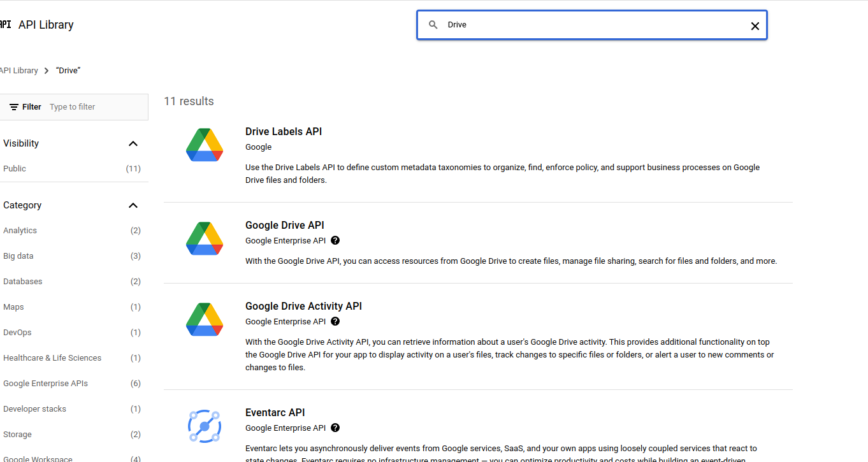The width and height of the screenshot is (868, 462).
Task: Open the Eventarc API logo
Action: click(x=205, y=426)
